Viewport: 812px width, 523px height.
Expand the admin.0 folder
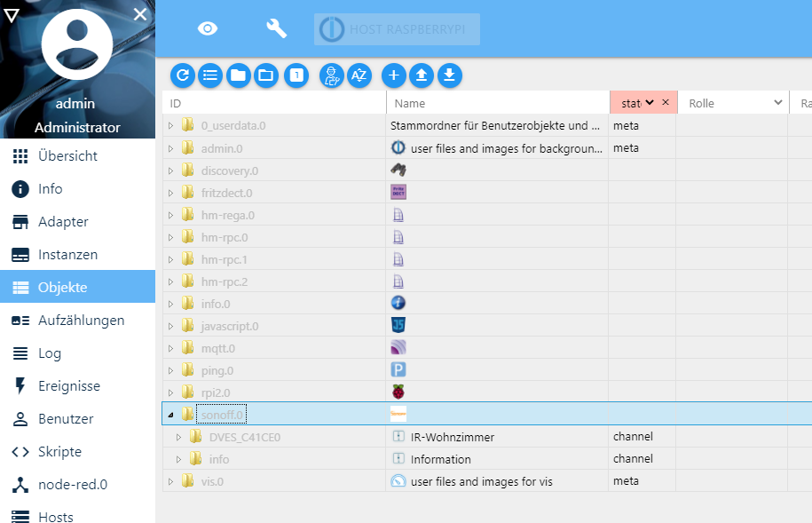pyautogui.click(x=171, y=149)
